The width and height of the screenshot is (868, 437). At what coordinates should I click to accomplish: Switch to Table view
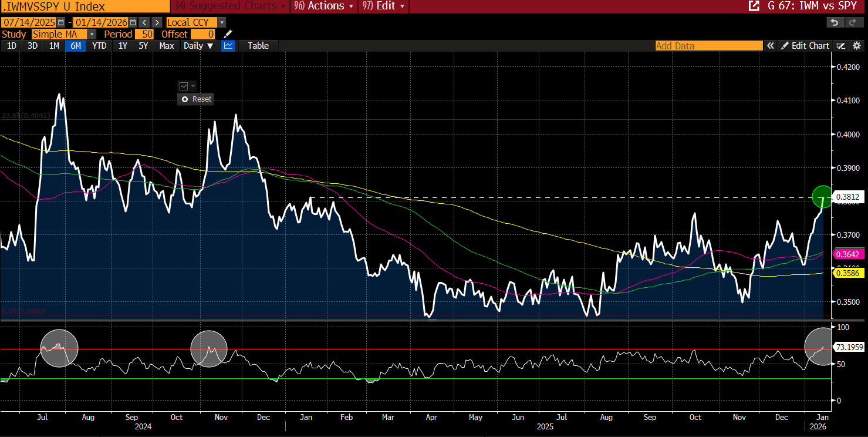tap(258, 46)
